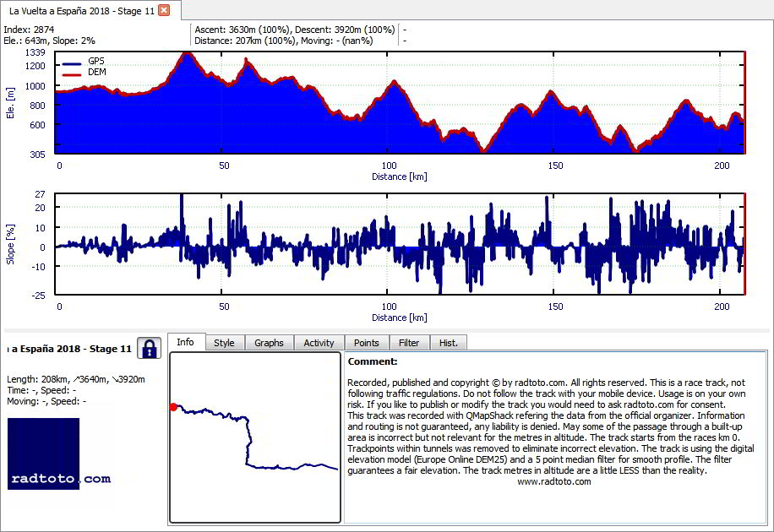Open the Hist. tab
This screenshot has height=532, width=774.
point(448,343)
